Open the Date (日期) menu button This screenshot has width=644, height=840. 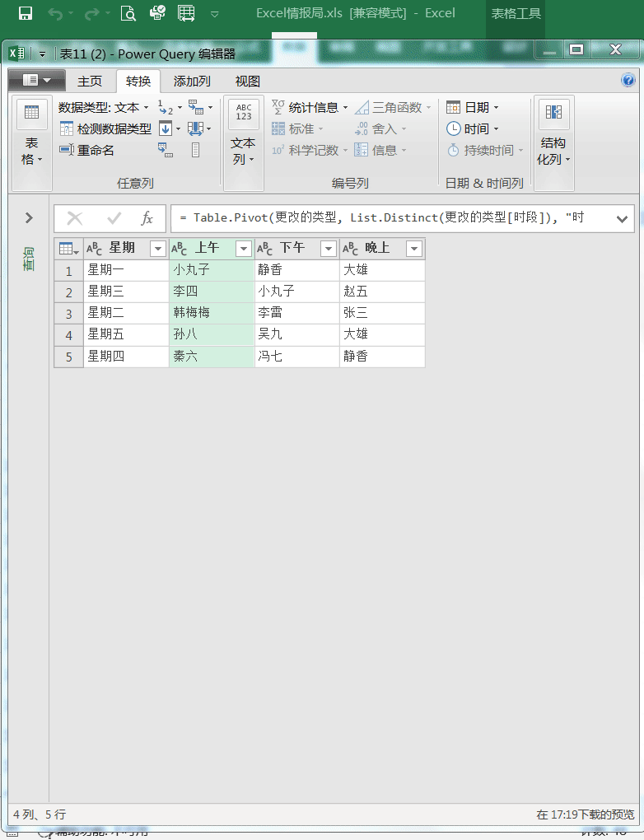tap(473, 107)
